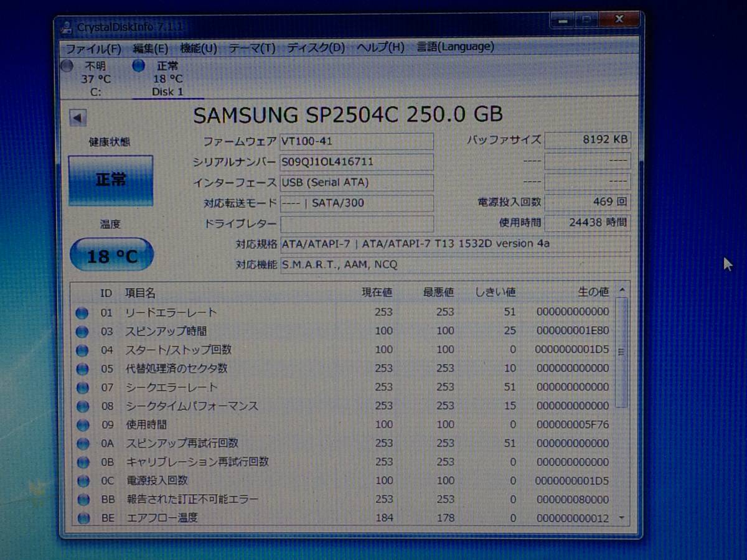Click status orb for row 09 使用時間

point(82,425)
